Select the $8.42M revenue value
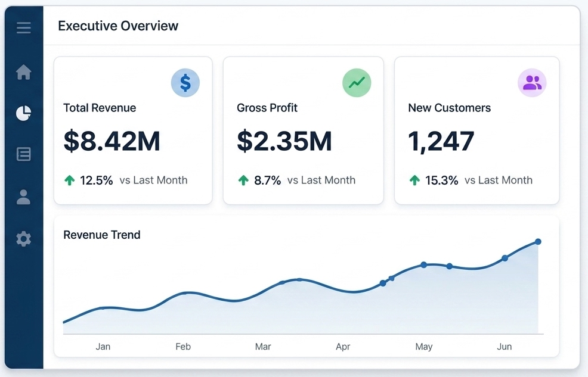Screen dimensions: 588x377 coord(112,141)
